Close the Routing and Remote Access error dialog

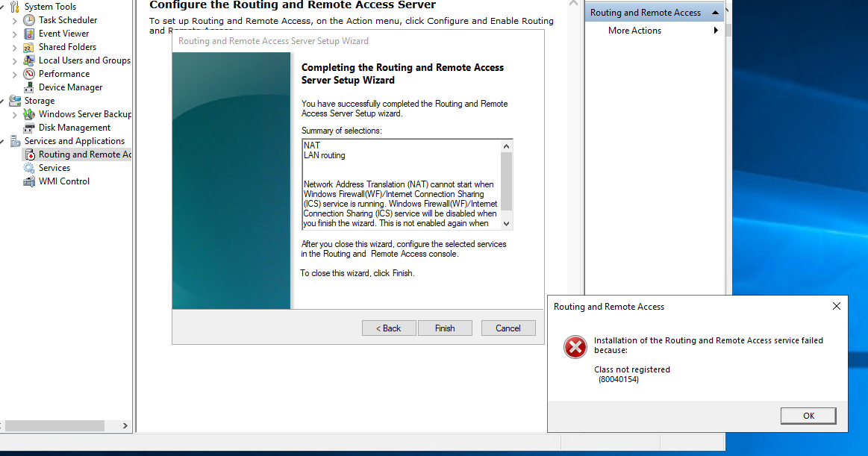tap(837, 306)
